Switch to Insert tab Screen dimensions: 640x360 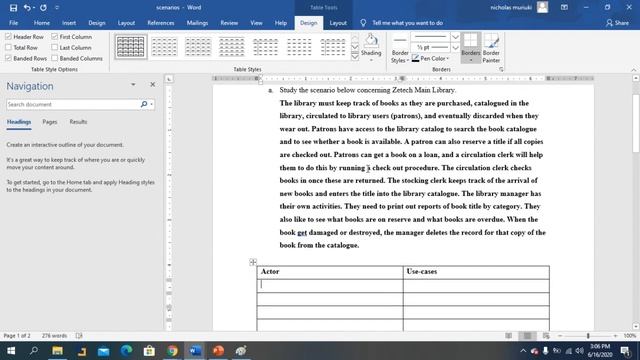click(x=69, y=23)
